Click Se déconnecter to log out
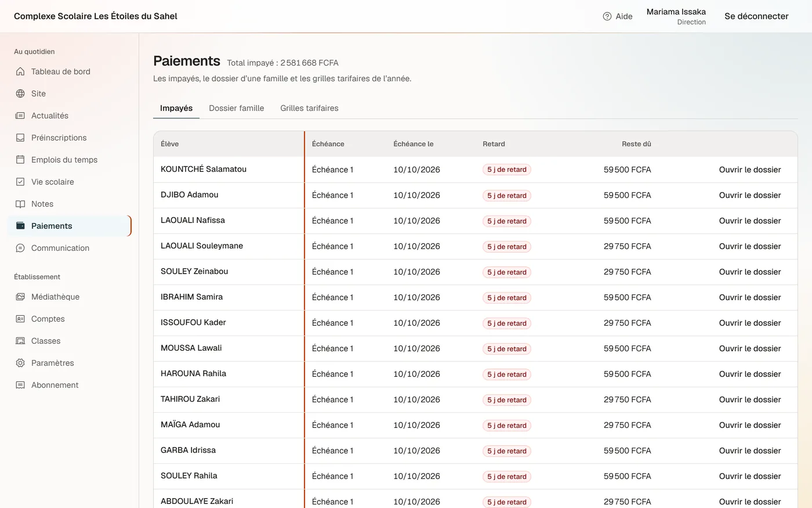The image size is (812, 508). click(756, 16)
